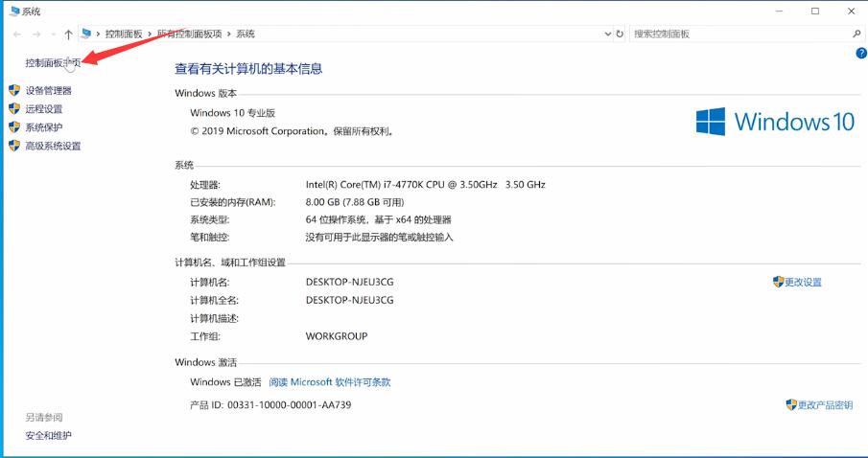
Task: Click the processor text Intel(R) Core(TM) i7-4770K
Action: click(x=425, y=185)
